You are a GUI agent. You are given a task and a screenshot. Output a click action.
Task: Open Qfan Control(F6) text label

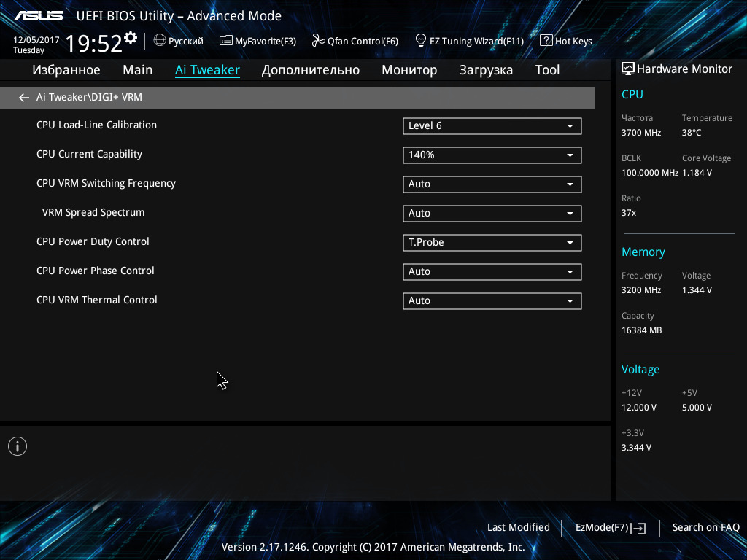[x=363, y=41]
